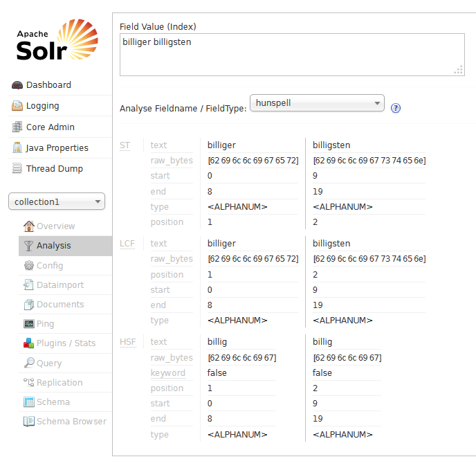This screenshot has height=459, width=476.
Task: Click the ST tokenizer abbreviation
Action: [125, 145]
